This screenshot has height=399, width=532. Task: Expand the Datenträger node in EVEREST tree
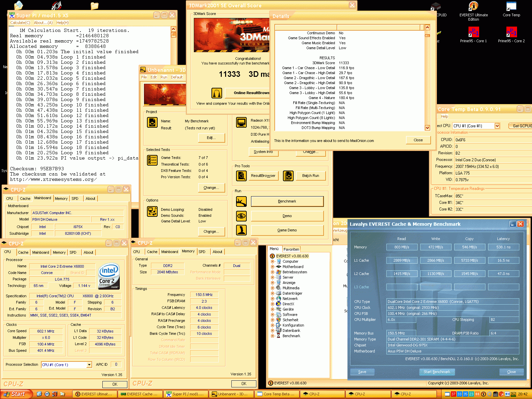[273, 293]
